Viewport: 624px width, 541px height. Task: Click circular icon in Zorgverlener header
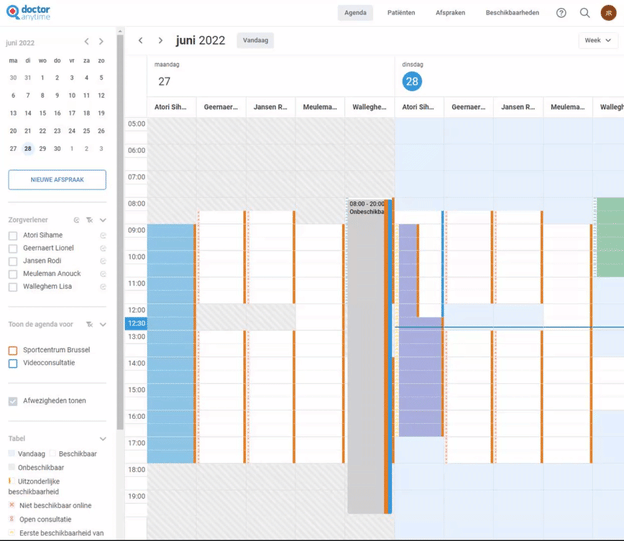click(76, 220)
